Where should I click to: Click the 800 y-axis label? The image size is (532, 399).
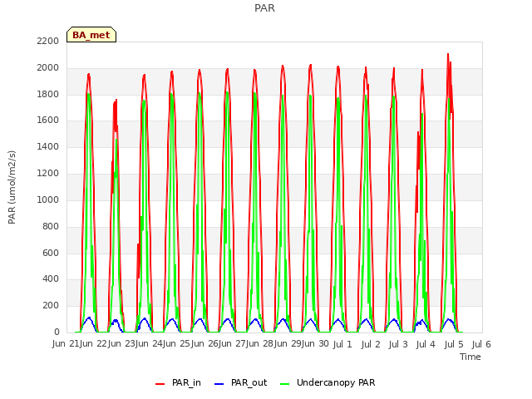coord(51,226)
